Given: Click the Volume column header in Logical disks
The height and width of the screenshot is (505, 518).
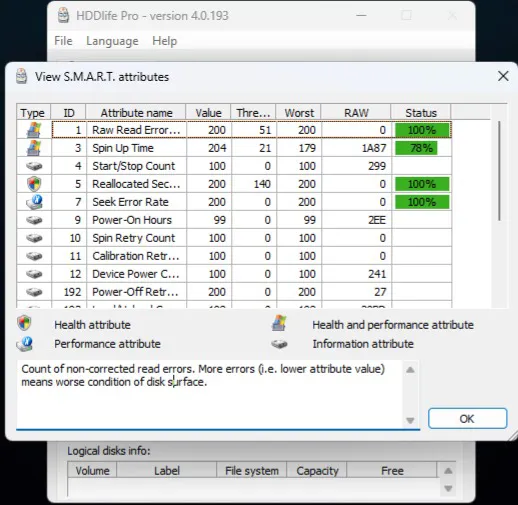Looking at the screenshot, I should [x=92, y=471].
